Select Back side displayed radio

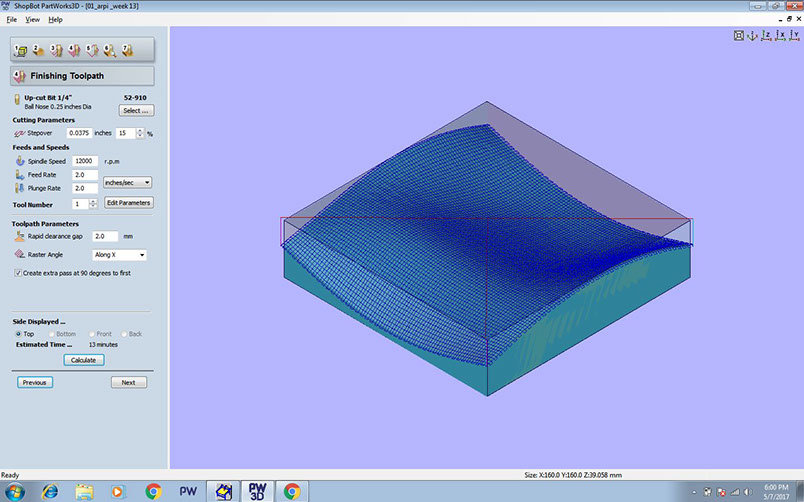tap(124, 334)
